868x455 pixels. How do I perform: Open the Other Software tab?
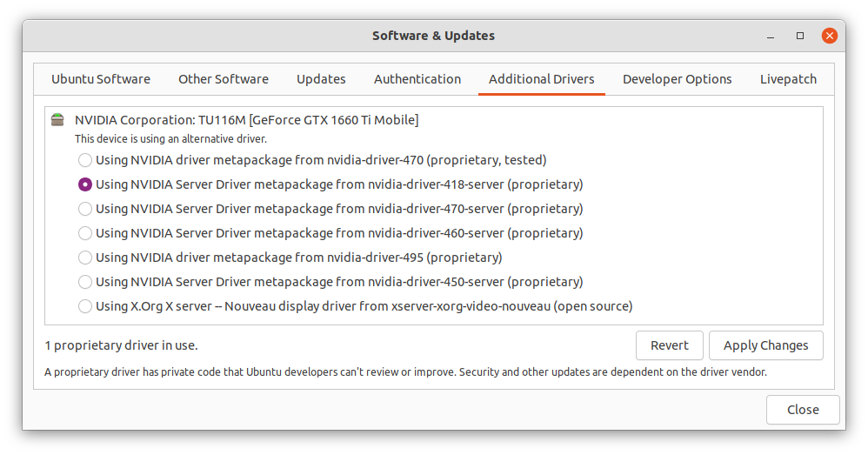coord(224,79)
